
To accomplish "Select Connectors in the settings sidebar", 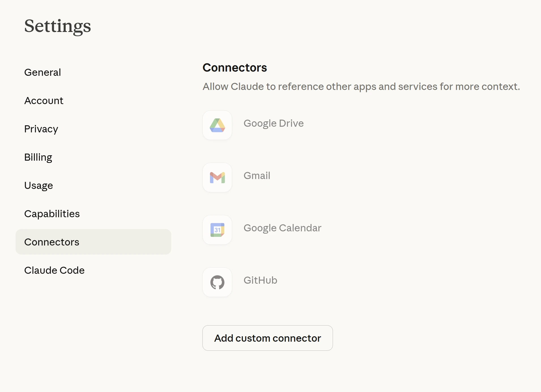I will click(52, 242).
